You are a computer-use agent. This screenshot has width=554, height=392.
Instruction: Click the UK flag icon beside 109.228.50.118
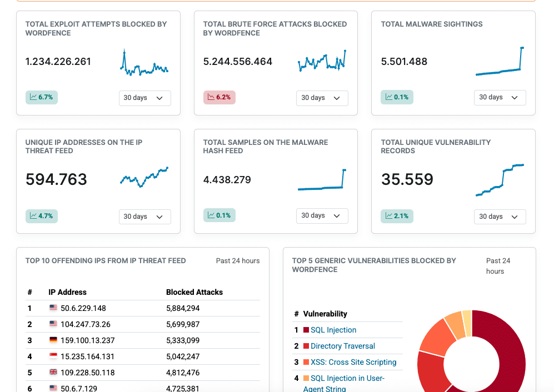point(53,373)
